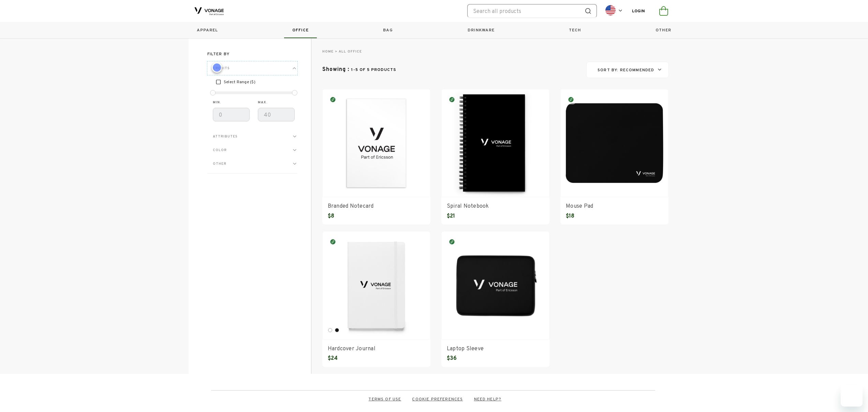Click the Search all products field

pos(527,11)
